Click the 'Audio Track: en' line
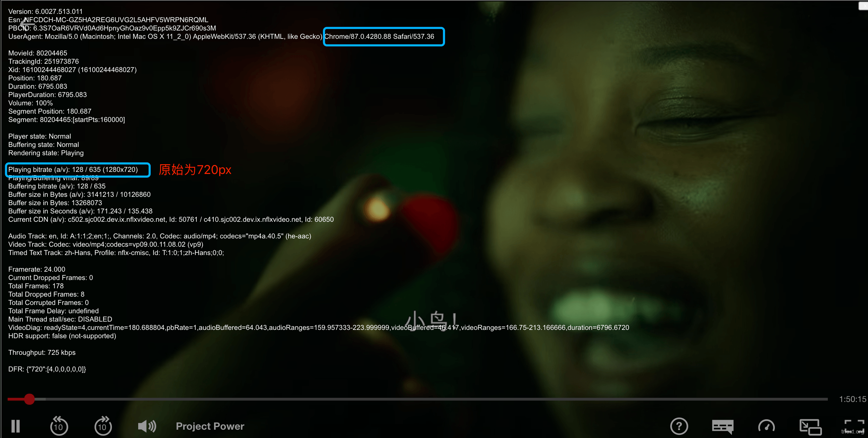The image size is (868, 438). coord(160,236)
